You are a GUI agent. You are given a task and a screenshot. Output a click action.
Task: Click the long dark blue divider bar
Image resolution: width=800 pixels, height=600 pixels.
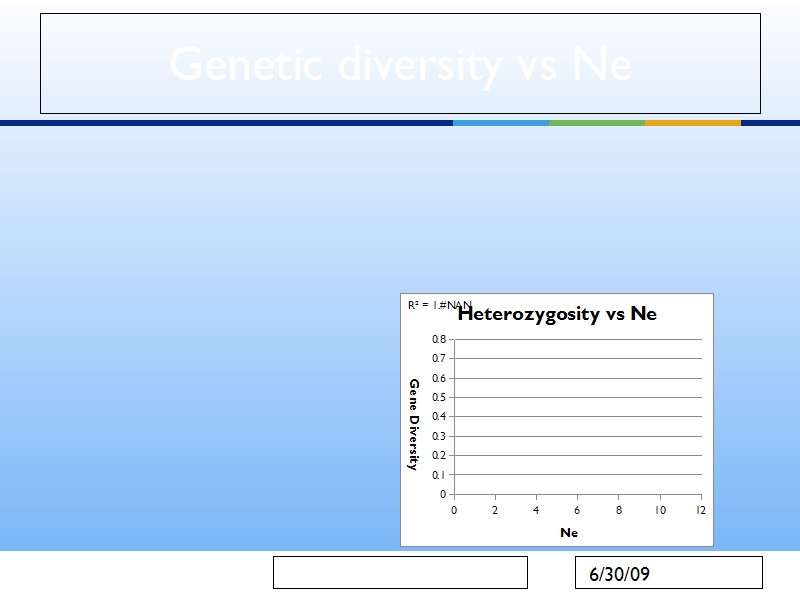click(x=227, y=123)
